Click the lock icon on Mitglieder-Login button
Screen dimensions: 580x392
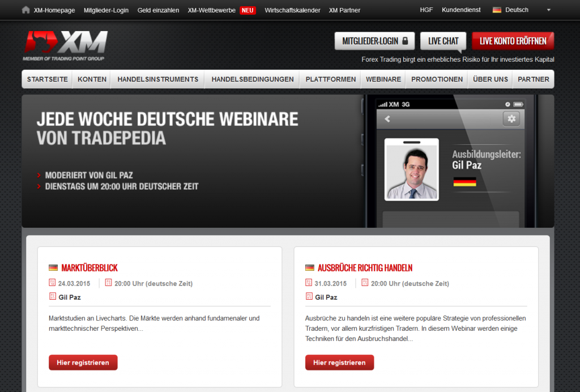(404, 41)
